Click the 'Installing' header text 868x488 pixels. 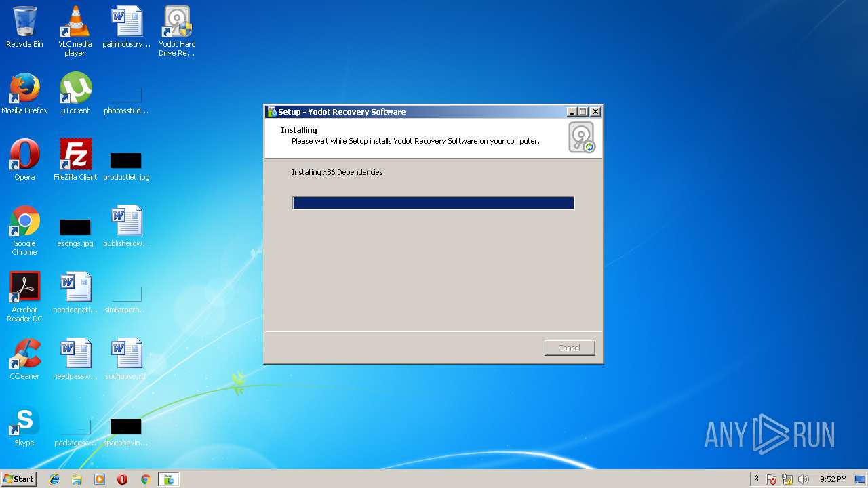click(x=299, y=130)
